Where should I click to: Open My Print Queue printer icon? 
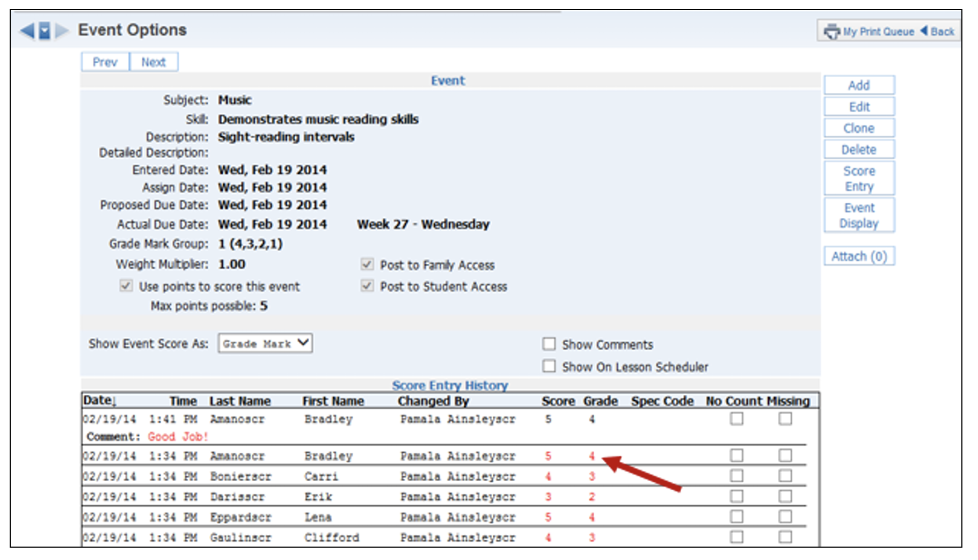831,32
